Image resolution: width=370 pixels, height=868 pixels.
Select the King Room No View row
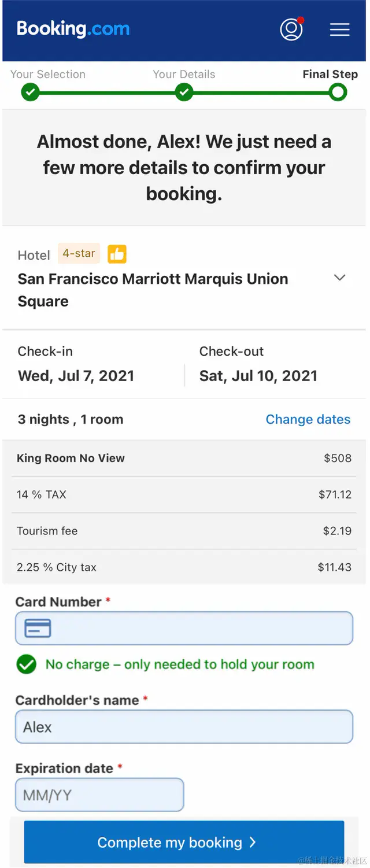pos(184,458)
